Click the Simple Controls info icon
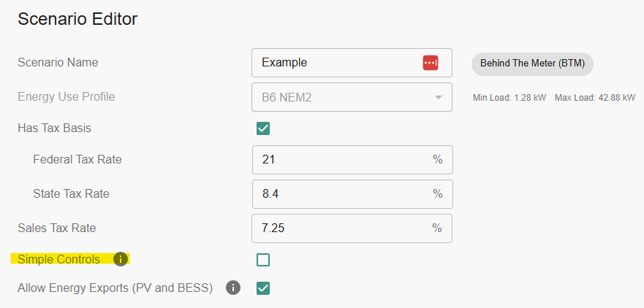Viewport: 644px width, 308px height. [121, 259]
